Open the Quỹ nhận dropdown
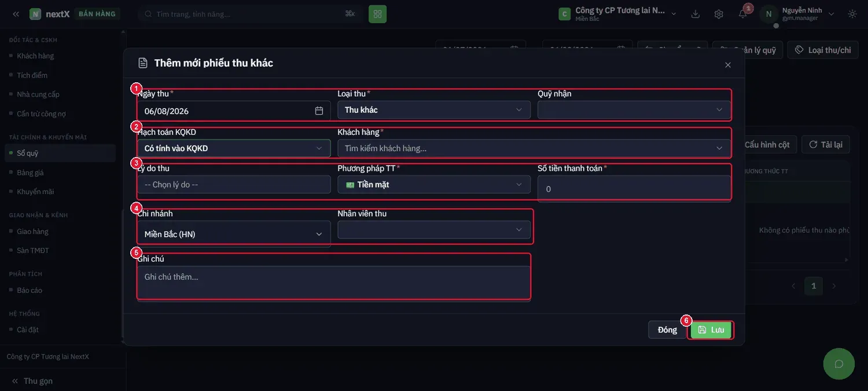This screenshot has width=868, height=391. tap(634, 110)
